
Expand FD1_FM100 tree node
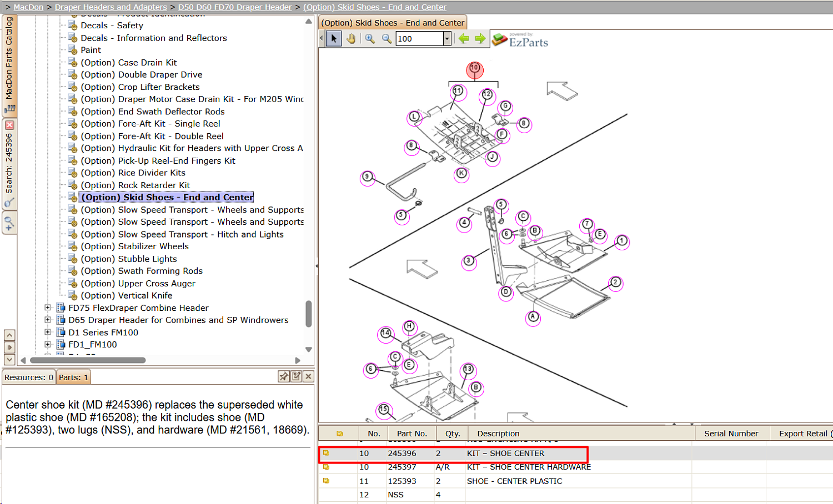[48, 344]
